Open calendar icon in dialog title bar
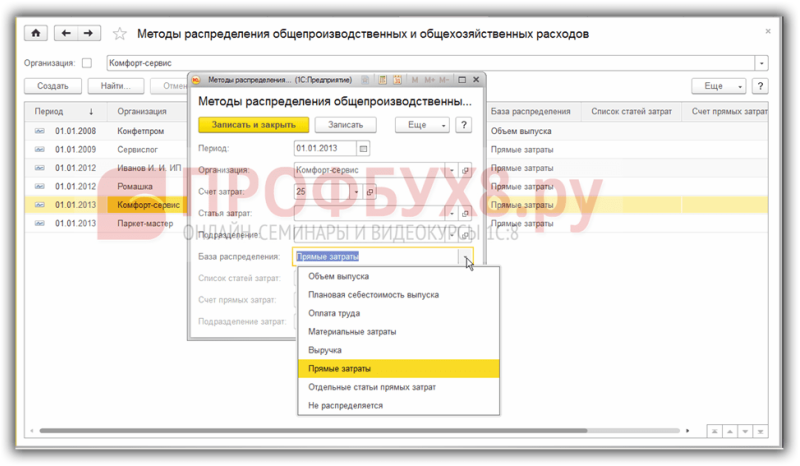Image resolution: width=800 pixels, height=466 pixels. tap(397, 80)
